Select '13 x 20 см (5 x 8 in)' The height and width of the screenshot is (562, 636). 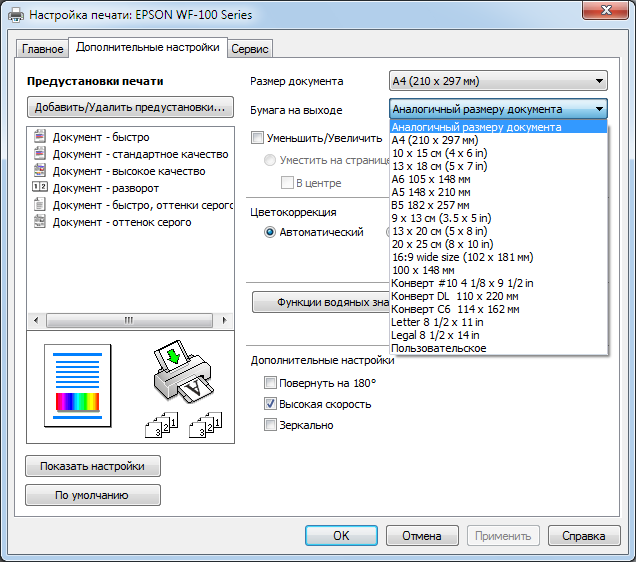click(498, 231)
